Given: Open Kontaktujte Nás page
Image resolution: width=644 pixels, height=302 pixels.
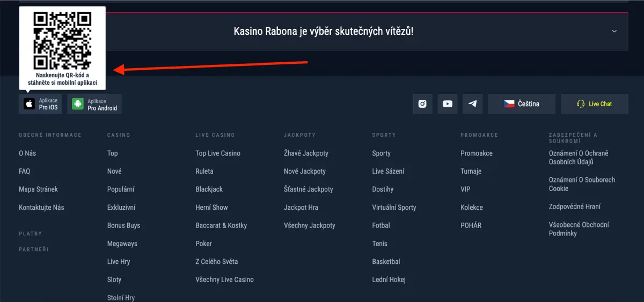Looking at the screenshot, I should (41, 208).
